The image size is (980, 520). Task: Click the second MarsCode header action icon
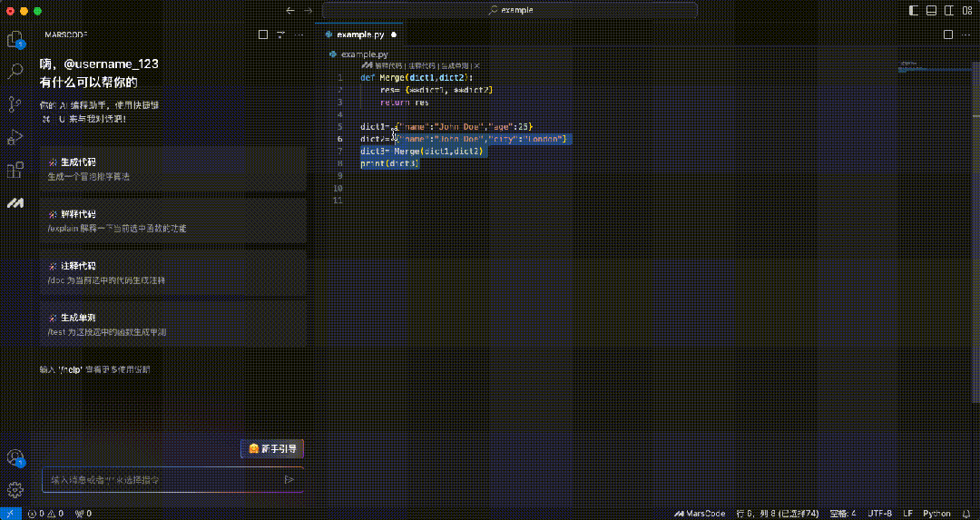coord(281,34)
